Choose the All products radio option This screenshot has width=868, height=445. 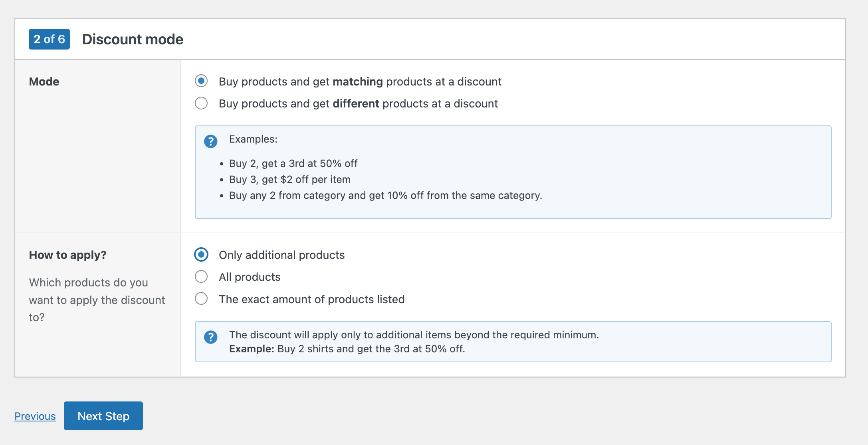click(x=201, y=276)
